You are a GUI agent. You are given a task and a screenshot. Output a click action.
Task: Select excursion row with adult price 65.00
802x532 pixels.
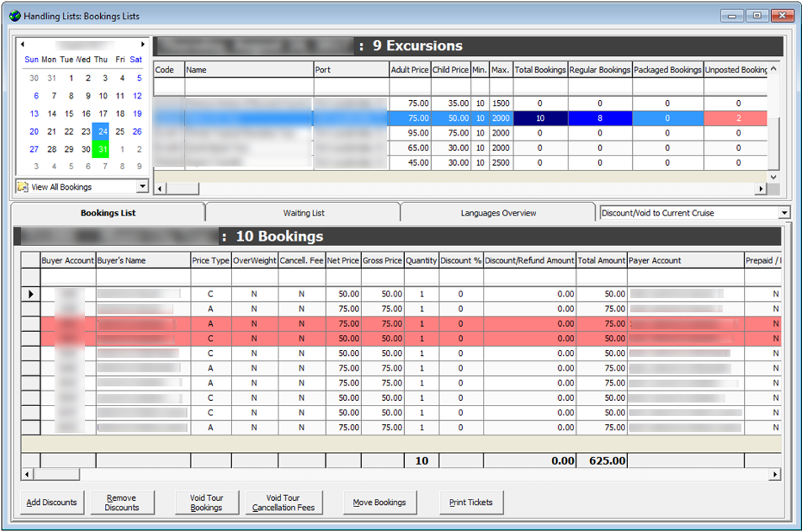(x=460, y=148)
